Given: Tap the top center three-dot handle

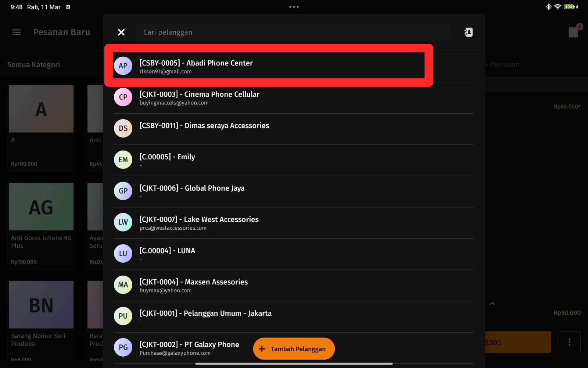Looking at the screenshot, I should coord(294,7).
